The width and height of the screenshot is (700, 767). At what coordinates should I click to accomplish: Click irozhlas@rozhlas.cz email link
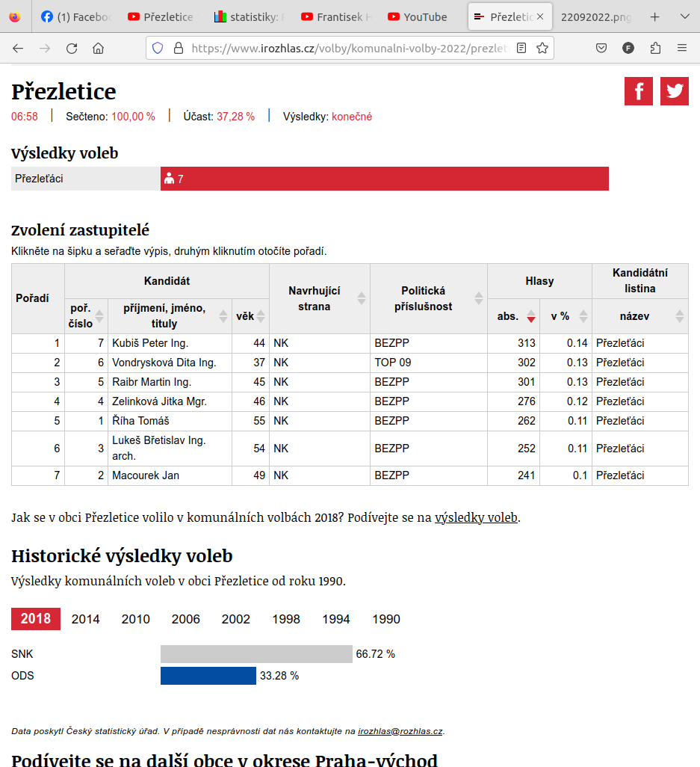(x=400, y=731)
